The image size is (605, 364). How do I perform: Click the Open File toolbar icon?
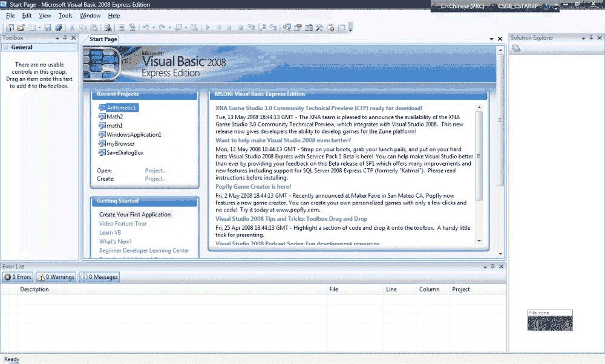(21, 27)
